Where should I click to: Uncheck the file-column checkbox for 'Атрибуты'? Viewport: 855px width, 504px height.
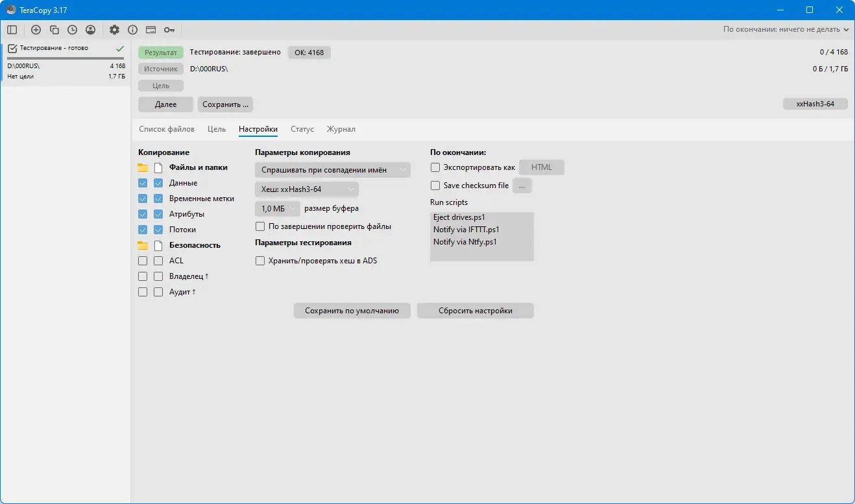[158, 214]
